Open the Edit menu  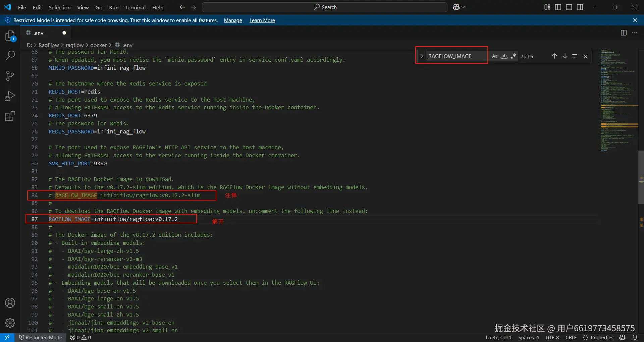pyautogui.click(x=37, y=7)
